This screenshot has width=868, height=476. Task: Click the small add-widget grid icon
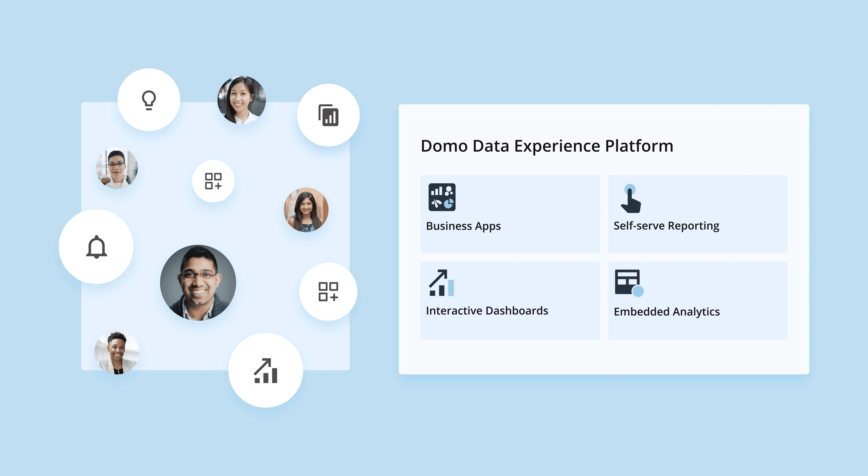(x=213, y=181)
